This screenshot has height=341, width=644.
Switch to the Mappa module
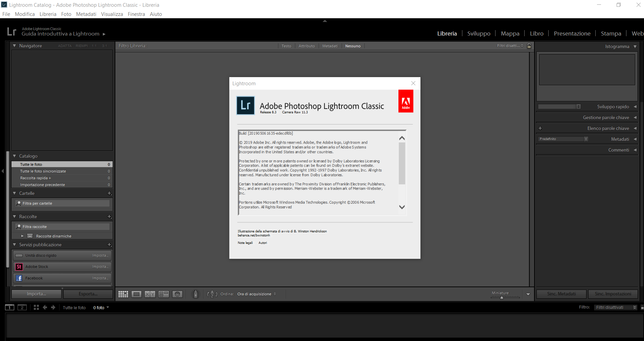point(510,33)
